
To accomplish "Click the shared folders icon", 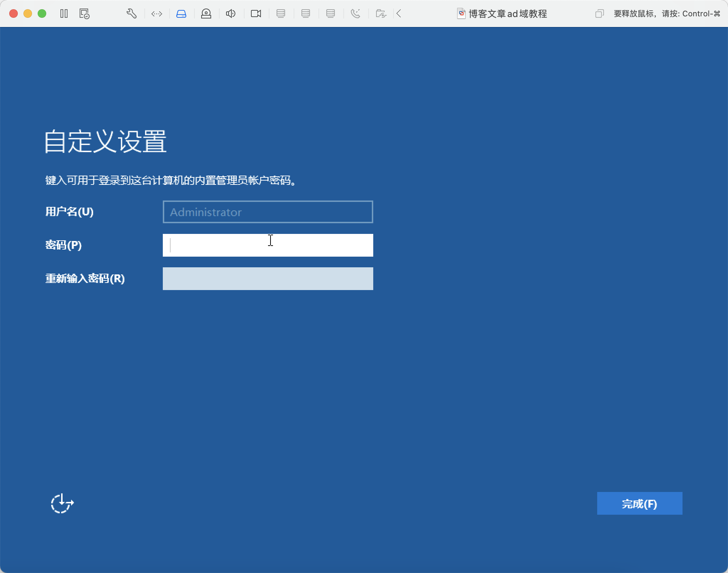I will tap(381, 14).
